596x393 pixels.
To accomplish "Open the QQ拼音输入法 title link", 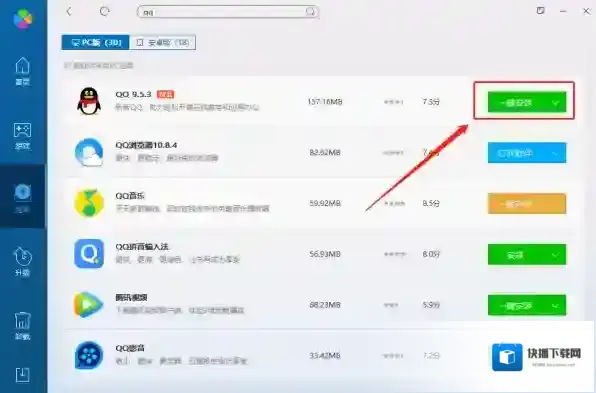I will pos(142,247).
